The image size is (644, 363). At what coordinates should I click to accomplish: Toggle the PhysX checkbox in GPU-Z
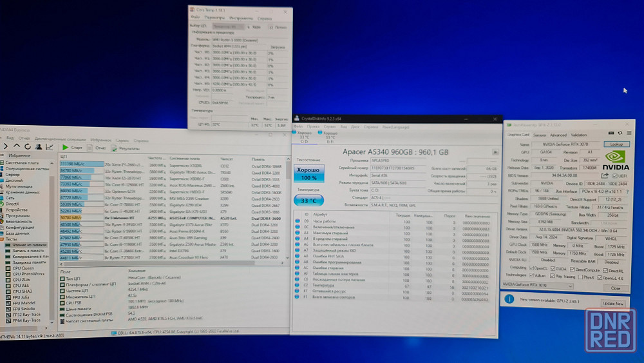click(x=580, y=277)
